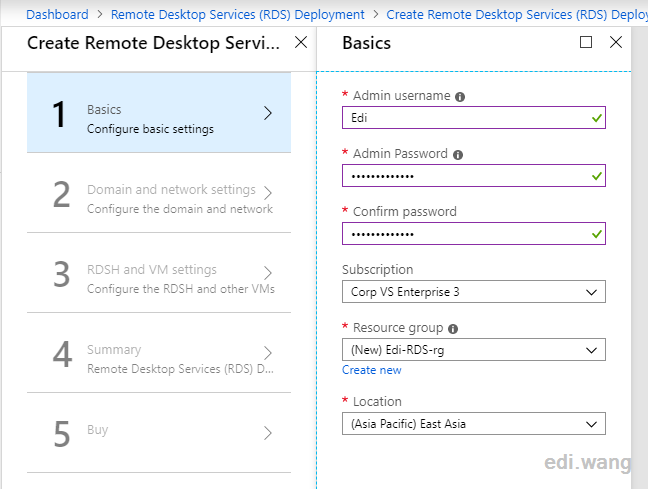Focus the Confirm password field
Screen dimensions: 648x489
click(x=474, y=234)
